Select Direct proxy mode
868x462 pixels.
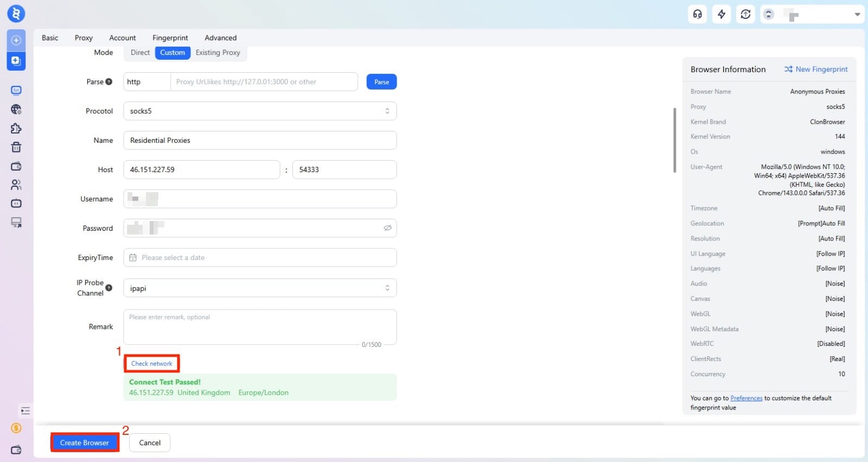click(140, 53)
